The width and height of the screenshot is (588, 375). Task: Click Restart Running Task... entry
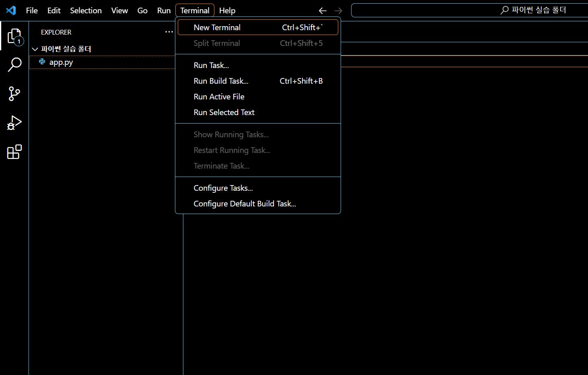258,150
